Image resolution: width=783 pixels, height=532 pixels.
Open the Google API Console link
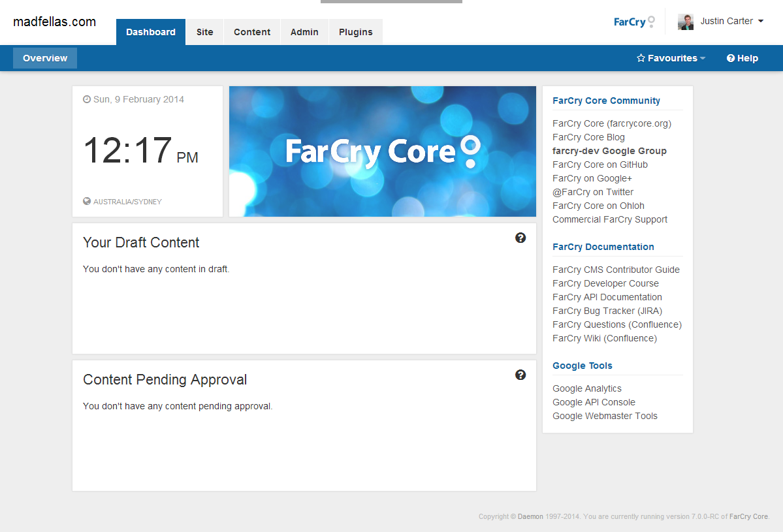coord(594,402)
